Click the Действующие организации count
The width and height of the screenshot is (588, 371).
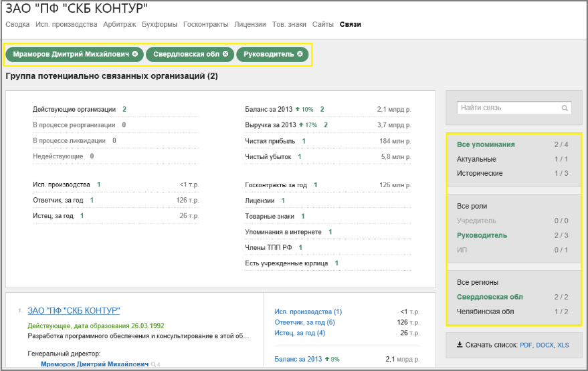click(x=124, y=110)
